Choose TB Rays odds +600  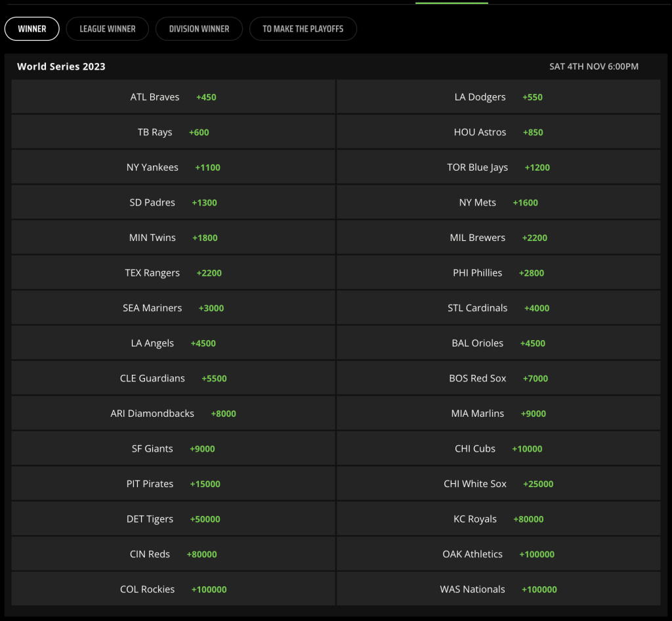tap(173, 132)
